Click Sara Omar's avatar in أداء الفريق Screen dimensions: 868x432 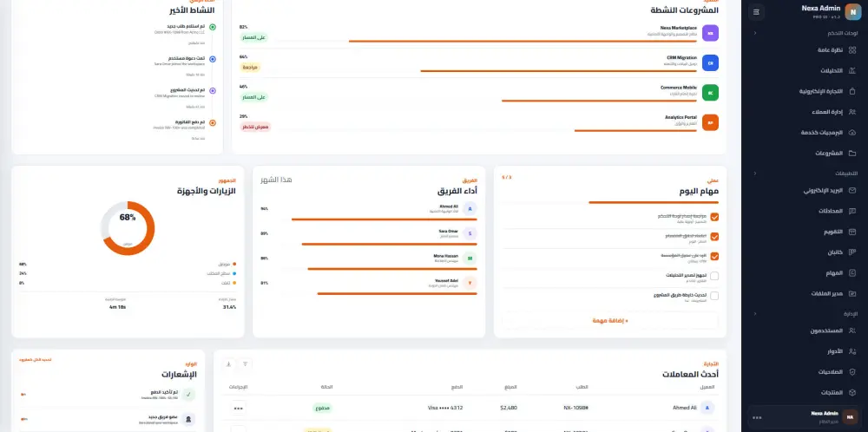coord(470,232)
